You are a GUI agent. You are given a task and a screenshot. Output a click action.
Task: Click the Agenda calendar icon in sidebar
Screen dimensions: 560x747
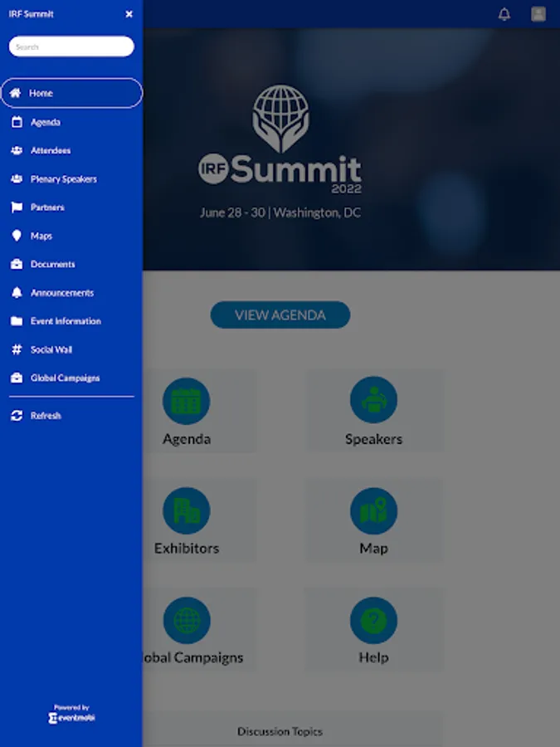point(17,122)
